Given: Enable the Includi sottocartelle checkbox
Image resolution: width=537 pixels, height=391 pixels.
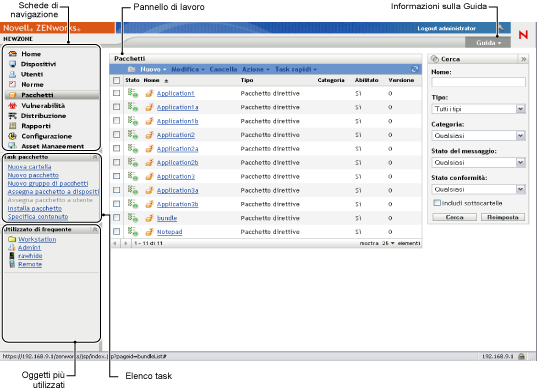Looking at the screenshot, I should (437, 203).
